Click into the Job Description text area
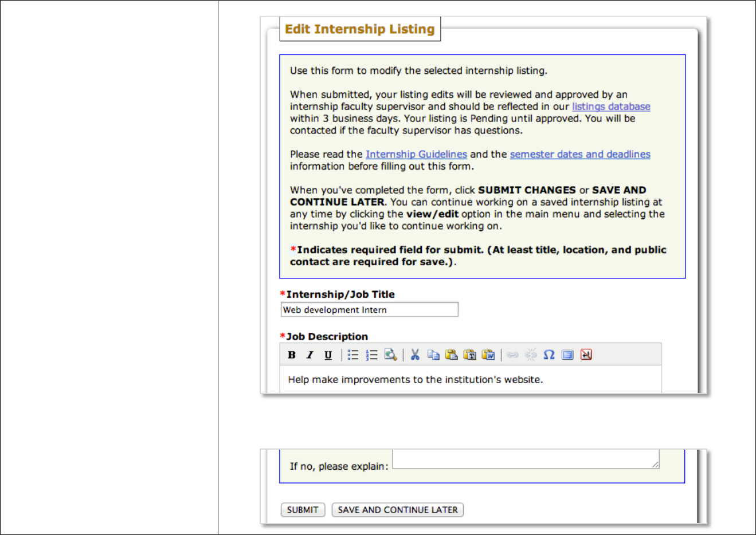 [471, 380]
